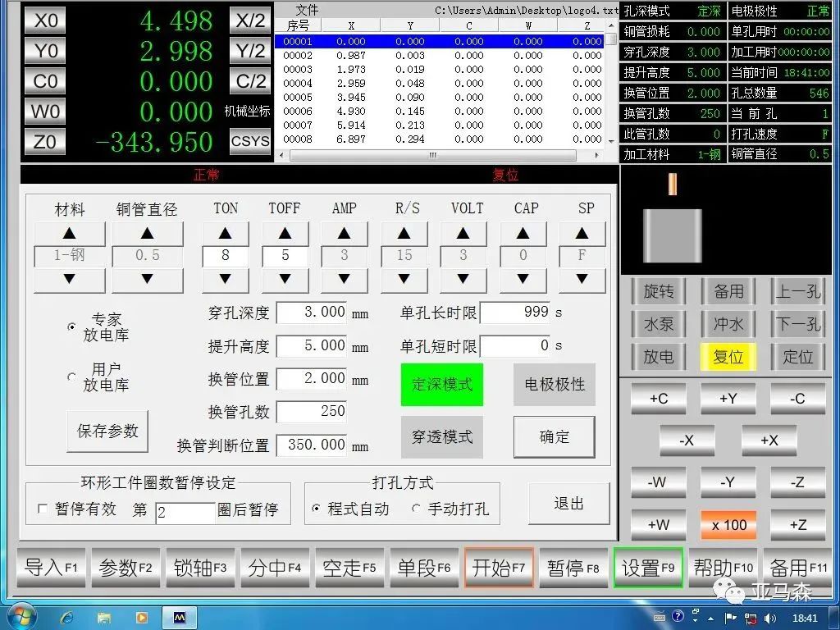This screenshot has height=630, width=840.
Task: Click the 穿孔深度 input field
Action: [312, 313]
